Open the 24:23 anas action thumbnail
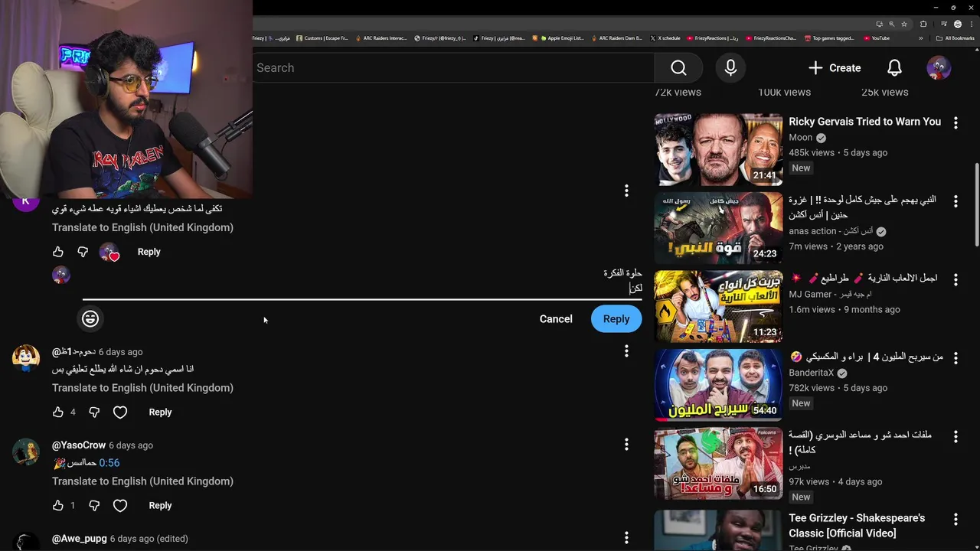The height and width of the screenshot is (551, 980). coord(718,228)
